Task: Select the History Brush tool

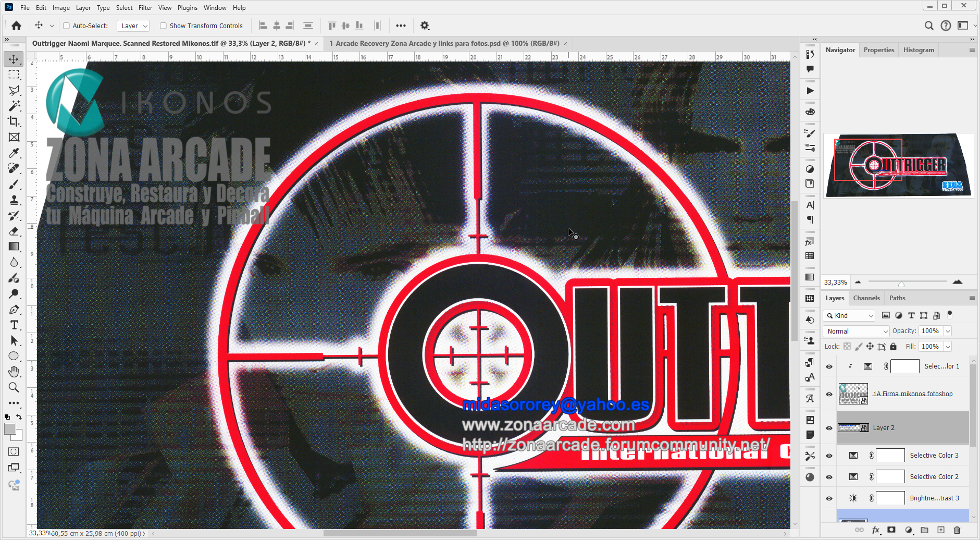Action: pyautogui.click(x=14, y=216)
